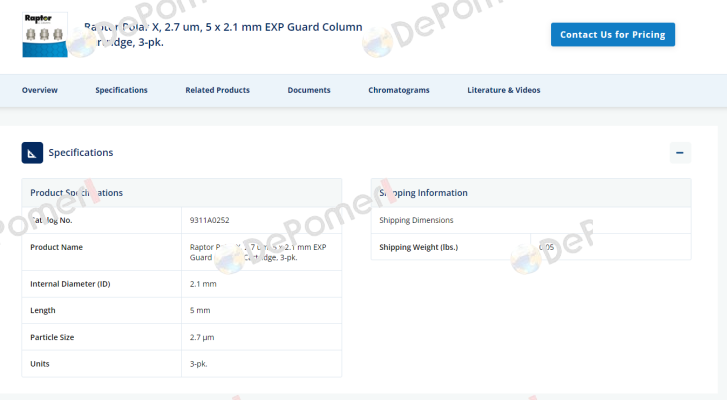Open the Overview tab
The height and width of the screenshot is (400, 727).
pyautogui.click(x=40, y=90)
